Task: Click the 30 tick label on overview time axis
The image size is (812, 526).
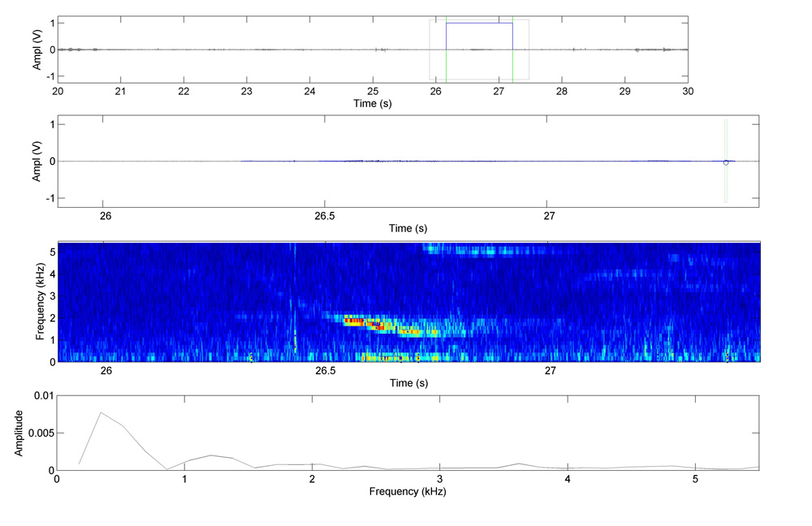Action: click(x=687, y=92)
